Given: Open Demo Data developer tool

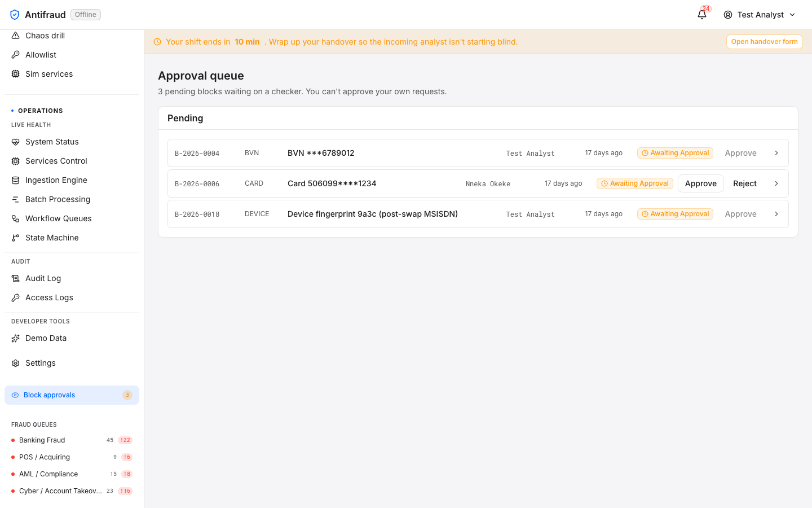Looking at the screenshot, I should [72, 338].
